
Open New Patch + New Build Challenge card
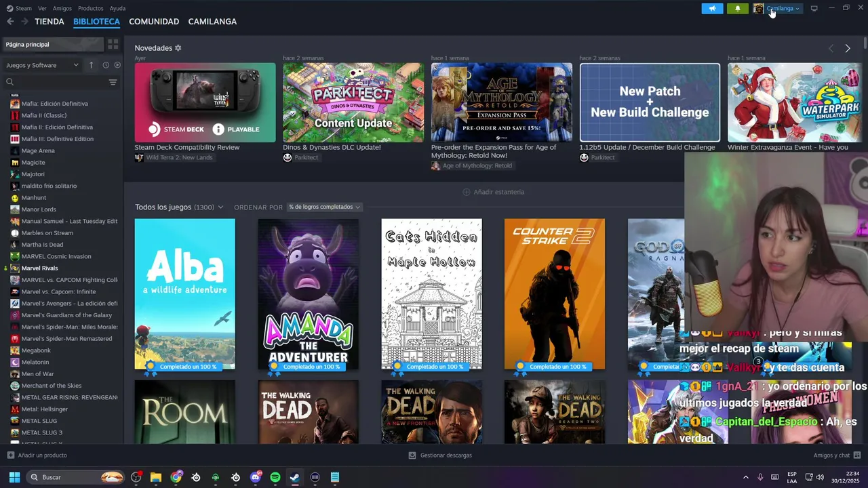tap(650, 102)
